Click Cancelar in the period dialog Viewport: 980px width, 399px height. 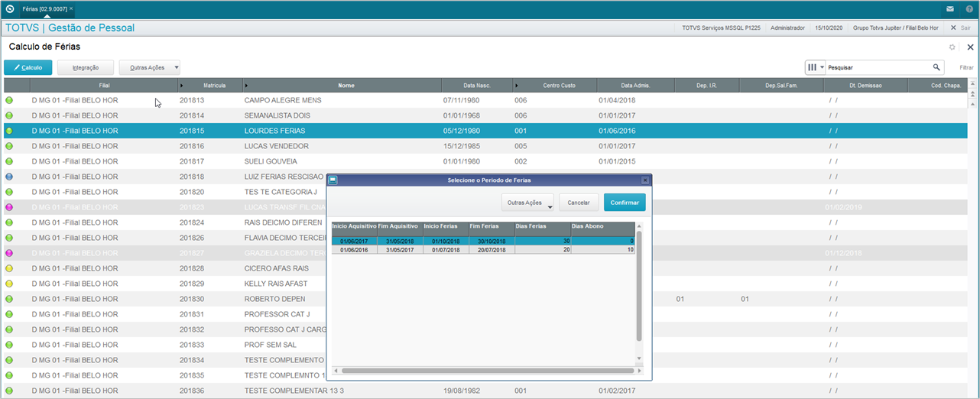(x=579, y=203)
